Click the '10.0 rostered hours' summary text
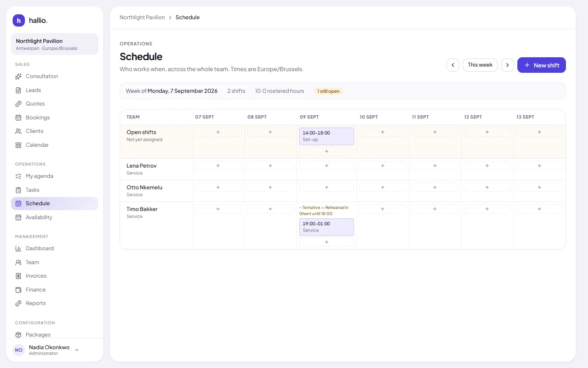 tap(280, 91)
